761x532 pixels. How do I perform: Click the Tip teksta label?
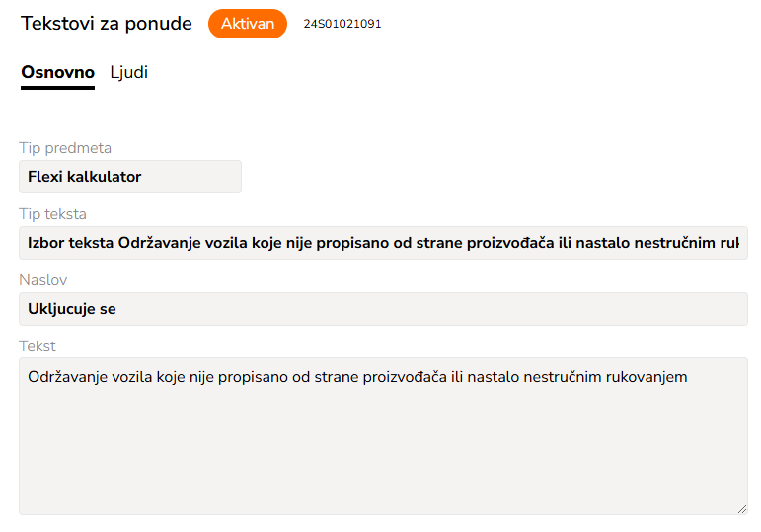tap(52, 214)
